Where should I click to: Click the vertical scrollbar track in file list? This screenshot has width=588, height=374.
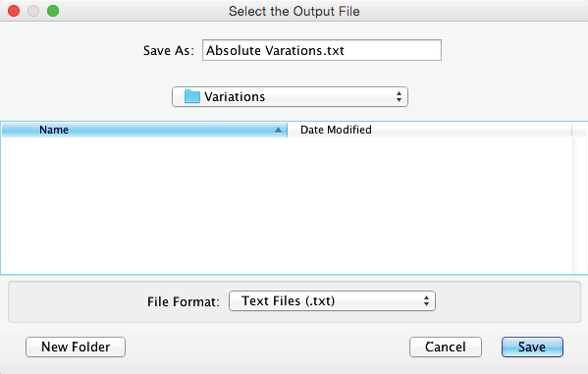580,205
